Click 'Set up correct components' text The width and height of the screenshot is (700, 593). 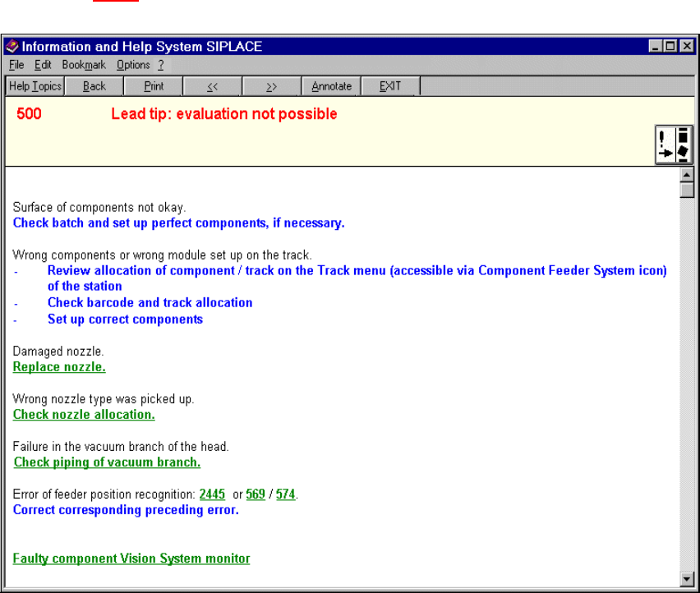pos(125,319)
